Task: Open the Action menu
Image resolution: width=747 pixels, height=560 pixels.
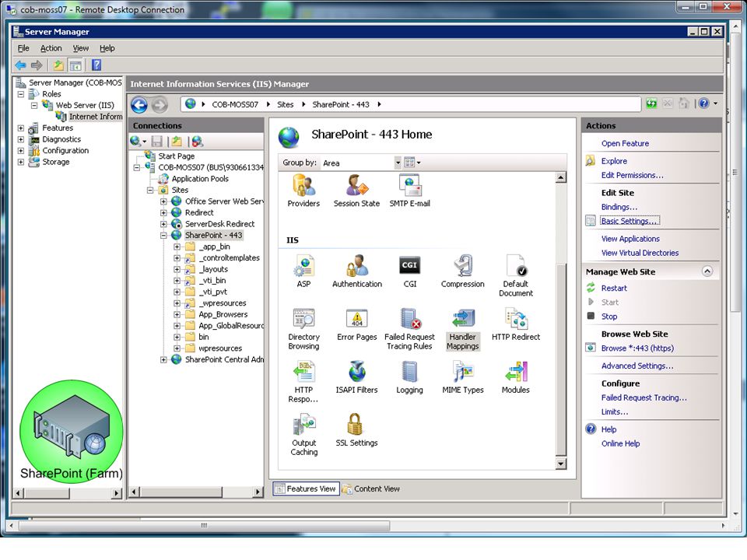Action: 51,48
